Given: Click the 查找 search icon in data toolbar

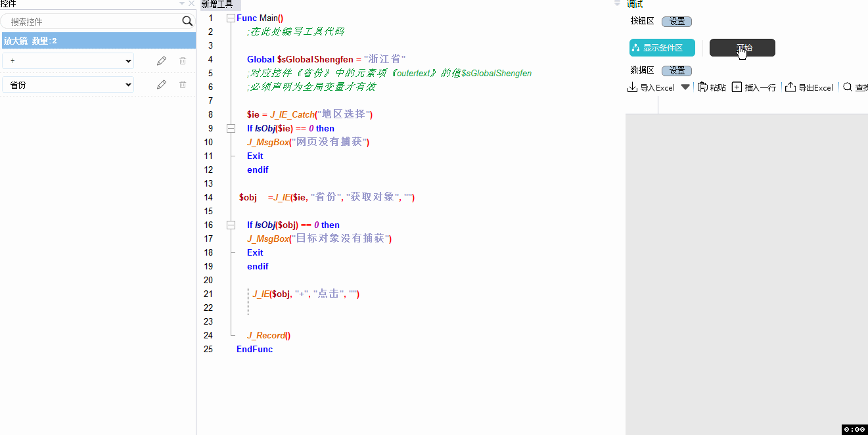Looking at the screenshot, I should (848, 87).
